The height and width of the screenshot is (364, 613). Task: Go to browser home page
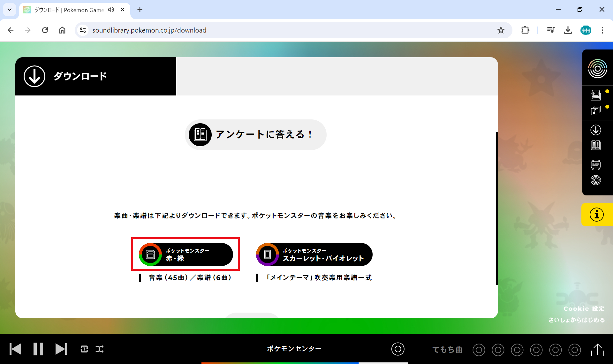62,30
